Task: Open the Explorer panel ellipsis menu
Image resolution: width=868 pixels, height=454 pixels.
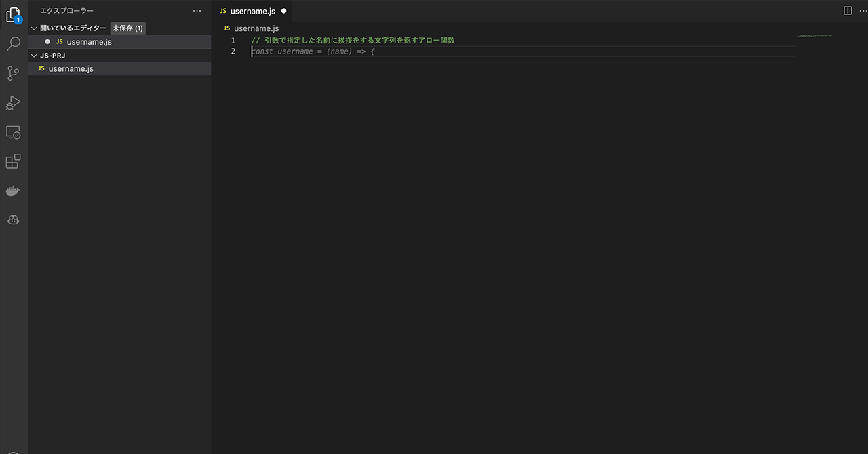Action: [197, 11]
